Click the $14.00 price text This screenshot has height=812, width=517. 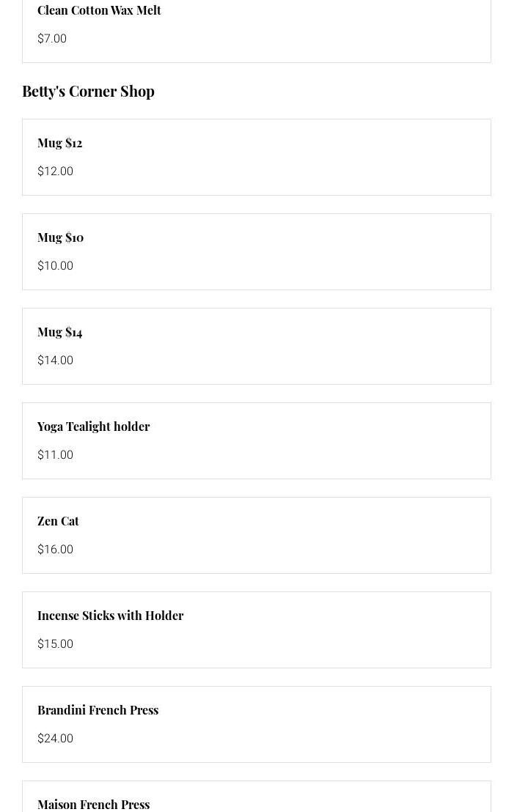[55, 361]
